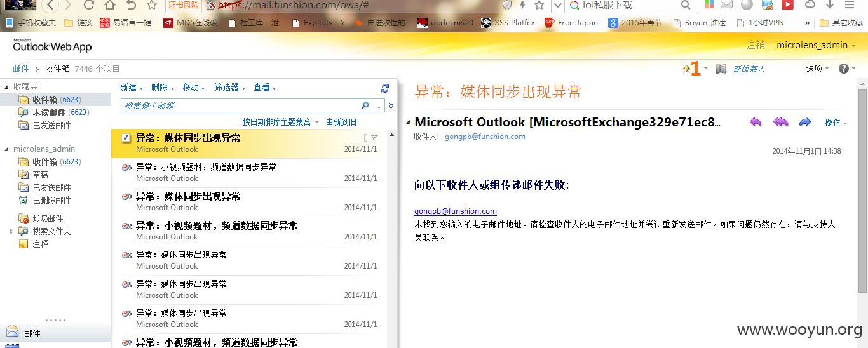This screenshot has width=868, height=348.
Task: Open the XSS Platfor bookmark
Action: (507, 22)
